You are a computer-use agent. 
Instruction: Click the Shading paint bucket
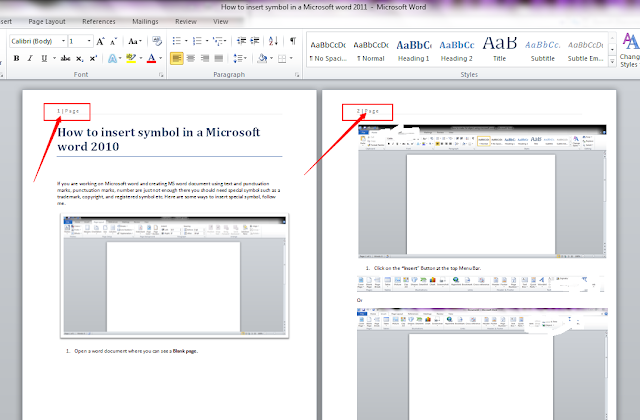(262, 58)
